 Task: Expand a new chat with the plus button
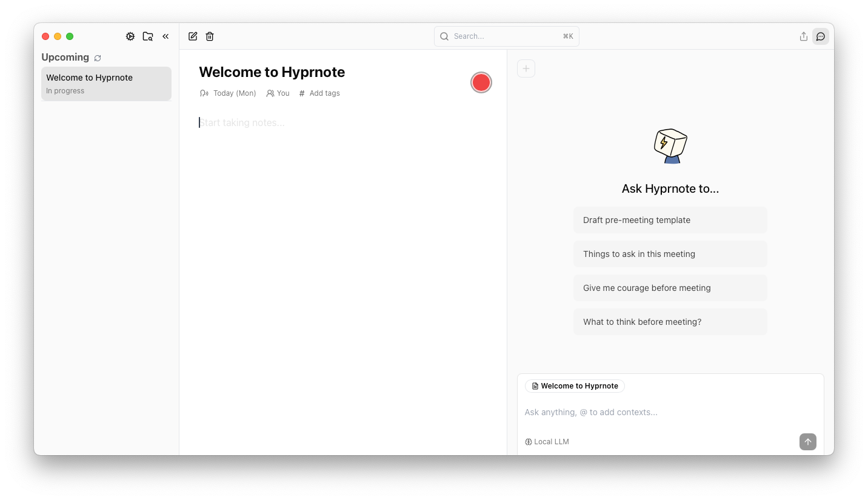point(526,68)
